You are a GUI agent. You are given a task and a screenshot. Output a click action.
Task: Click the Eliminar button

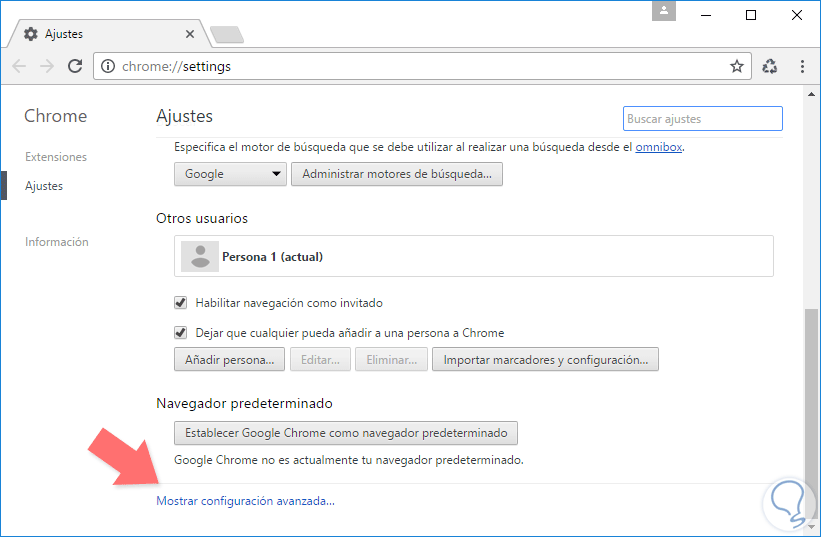tap(392, 360)
